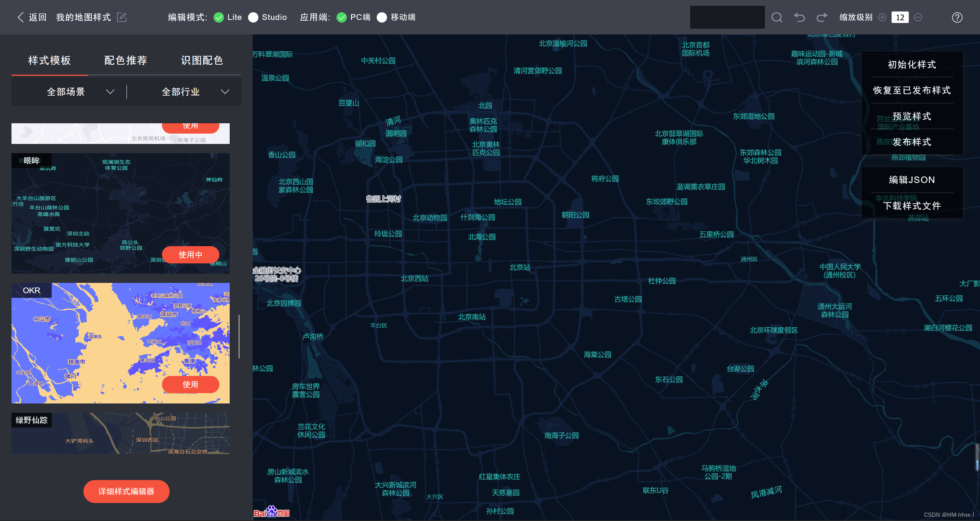Viewport: 980px width, 521px height.
Task: Click 北京站 label on map
Action: pyautogui.click(x=520, y=267)
